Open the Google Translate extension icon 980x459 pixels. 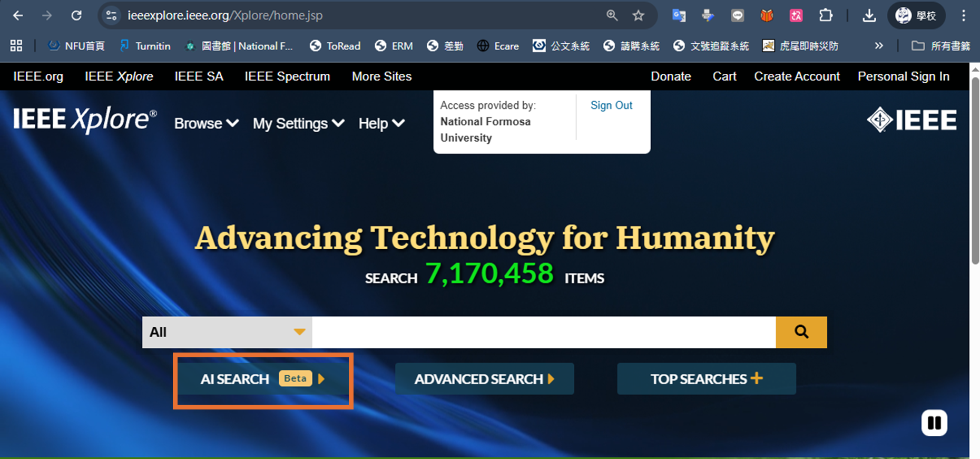coord(679,16)
